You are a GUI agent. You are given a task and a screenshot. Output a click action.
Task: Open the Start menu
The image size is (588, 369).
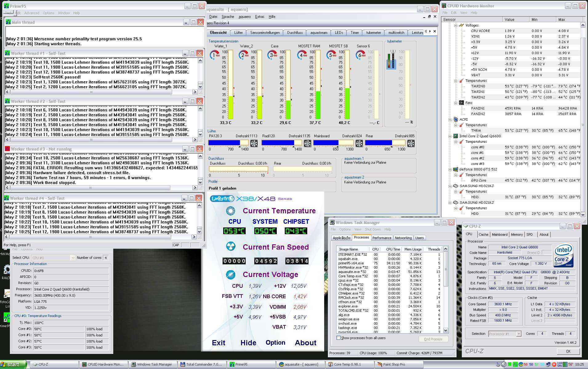click(13, 364)
